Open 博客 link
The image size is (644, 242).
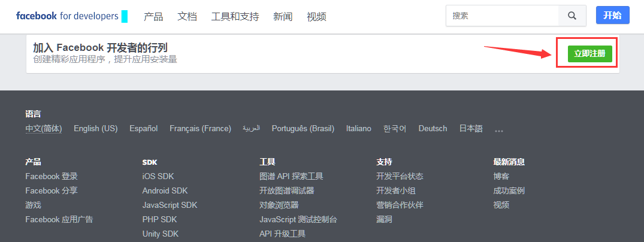pyautogui.click(x=501, y=176)
